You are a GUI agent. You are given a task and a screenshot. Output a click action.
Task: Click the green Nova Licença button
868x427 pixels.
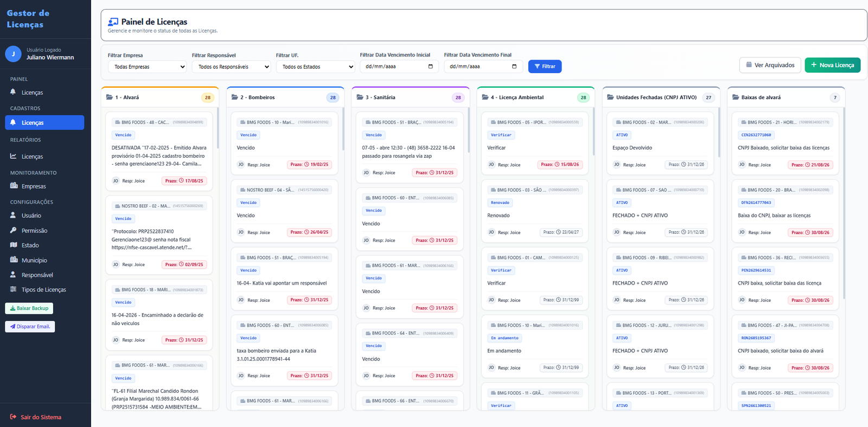[x=832, y=65]
